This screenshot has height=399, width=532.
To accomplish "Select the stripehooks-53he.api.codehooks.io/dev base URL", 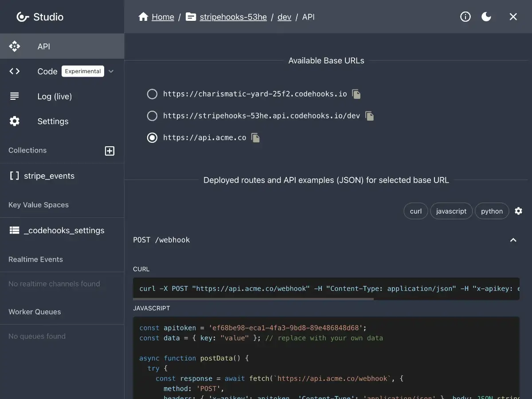I will point(152,116).
